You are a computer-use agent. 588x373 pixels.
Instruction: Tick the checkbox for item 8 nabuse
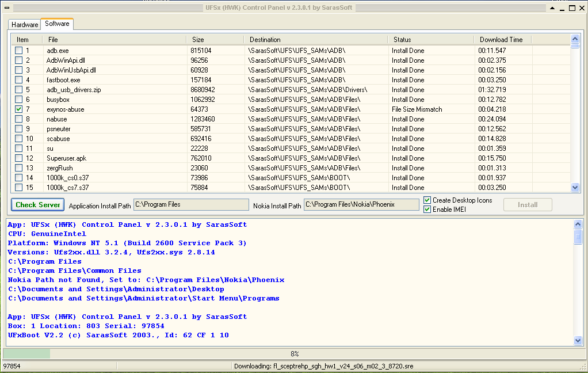click(19, 119)
